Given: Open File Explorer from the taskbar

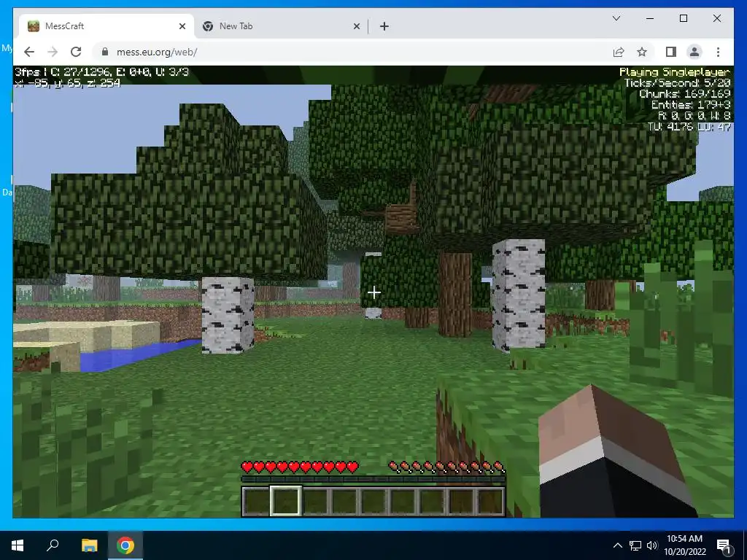Looking at the screenshot, I should [x=89, y=545].
